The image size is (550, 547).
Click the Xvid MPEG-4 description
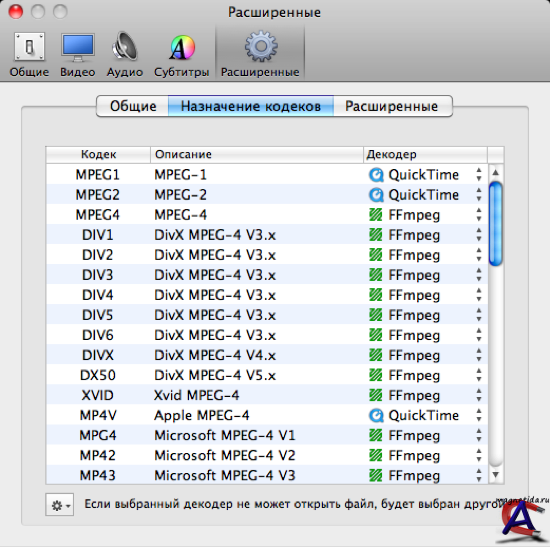click(196, 395)
